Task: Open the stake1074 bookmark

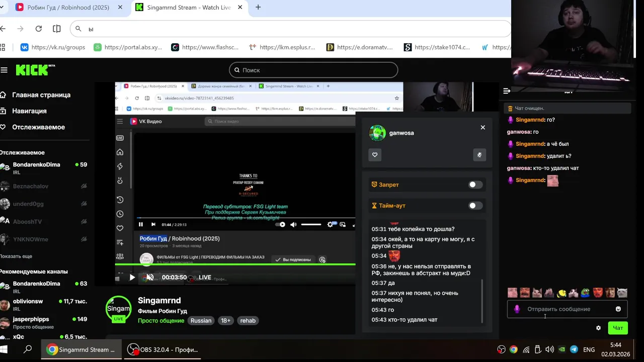Action: point(437,47)
